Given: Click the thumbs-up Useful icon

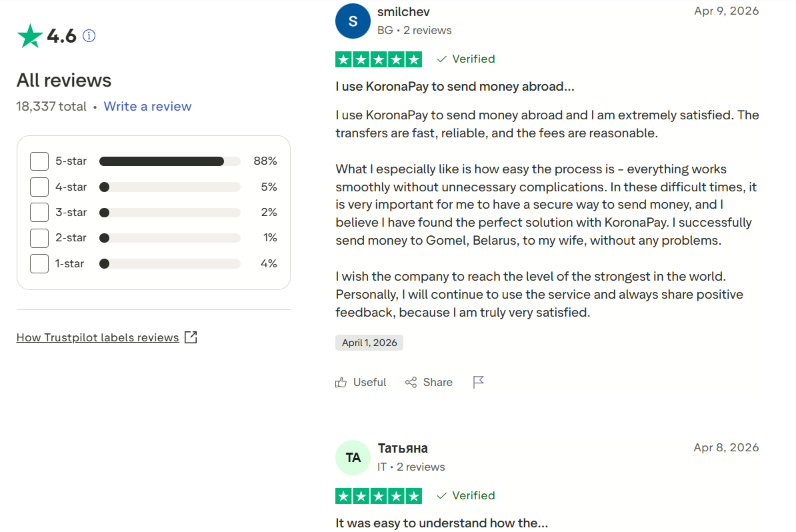Looking at the screenshot, I should tap(341, 382).
